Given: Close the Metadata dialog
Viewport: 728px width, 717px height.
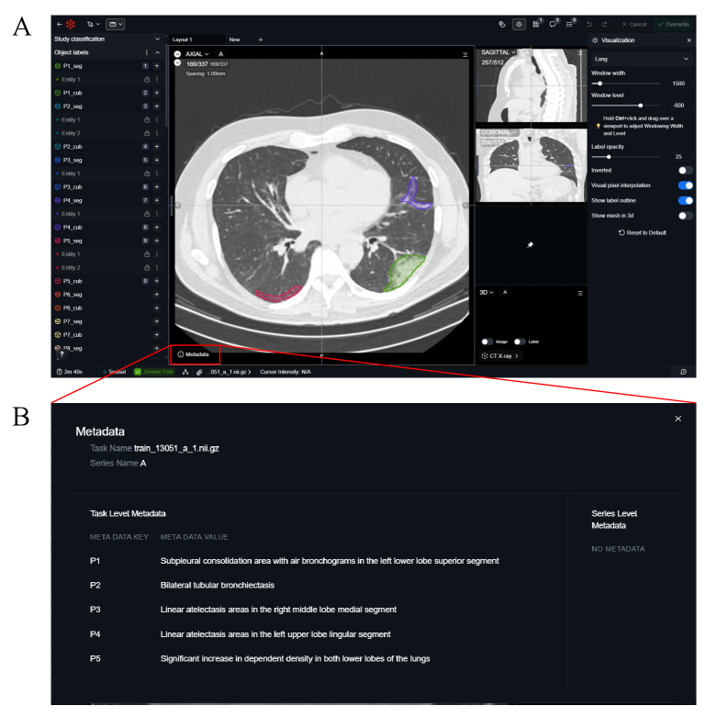Looking at the screenshot, I should pyautogui.click(x=678, y=419).
